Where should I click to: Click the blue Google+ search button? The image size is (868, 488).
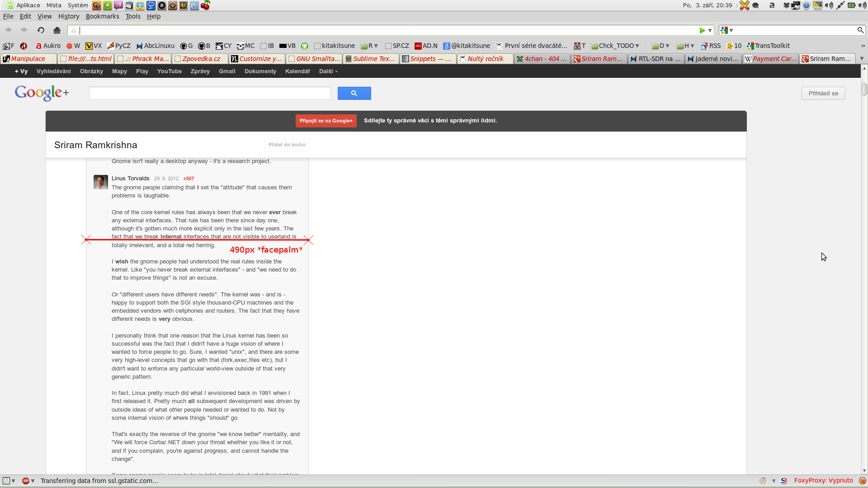click(354, 94)
